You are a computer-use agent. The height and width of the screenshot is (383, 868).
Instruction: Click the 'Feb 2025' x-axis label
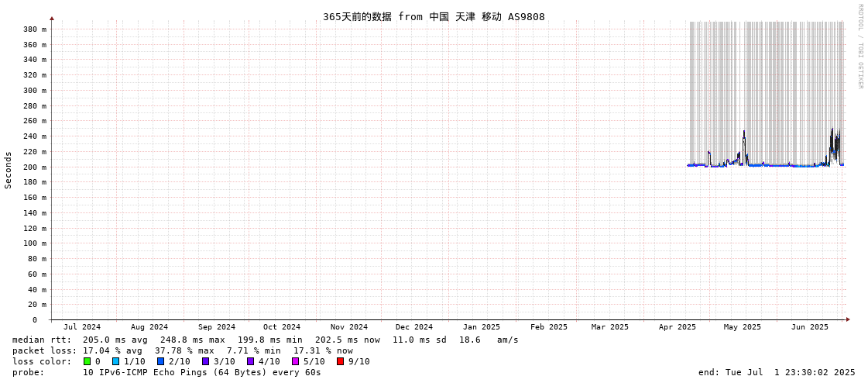tap(548, 327)
